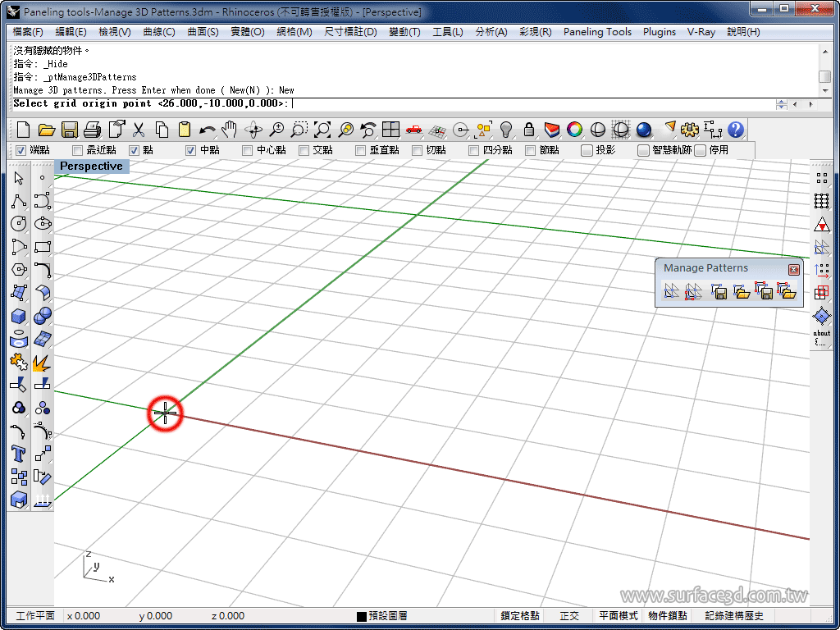
Task: Toggle the 投影 checkbox
Action: 587,151
